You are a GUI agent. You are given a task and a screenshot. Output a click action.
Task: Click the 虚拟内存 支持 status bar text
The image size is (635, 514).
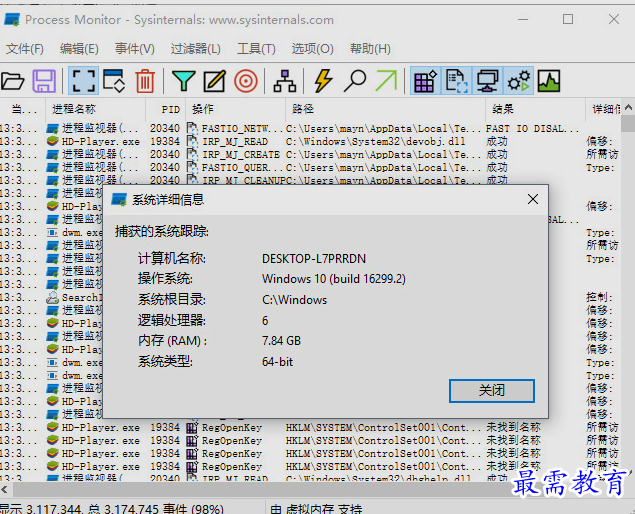316,508
